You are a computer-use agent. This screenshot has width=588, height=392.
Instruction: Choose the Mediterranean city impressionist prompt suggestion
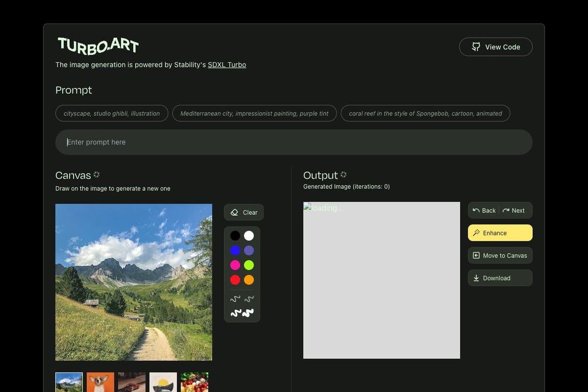pyautogui.click(x=254, y=113)
